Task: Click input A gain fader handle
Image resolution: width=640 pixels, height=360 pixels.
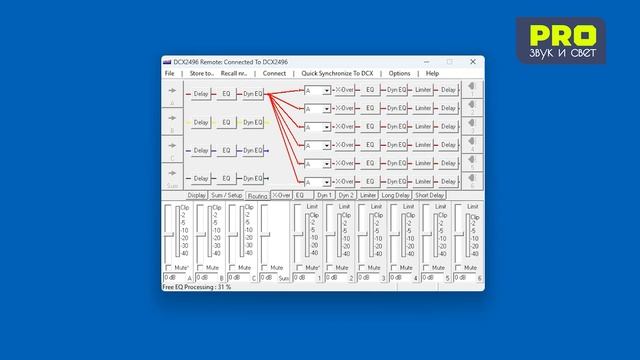Action: tap(168, 235)
